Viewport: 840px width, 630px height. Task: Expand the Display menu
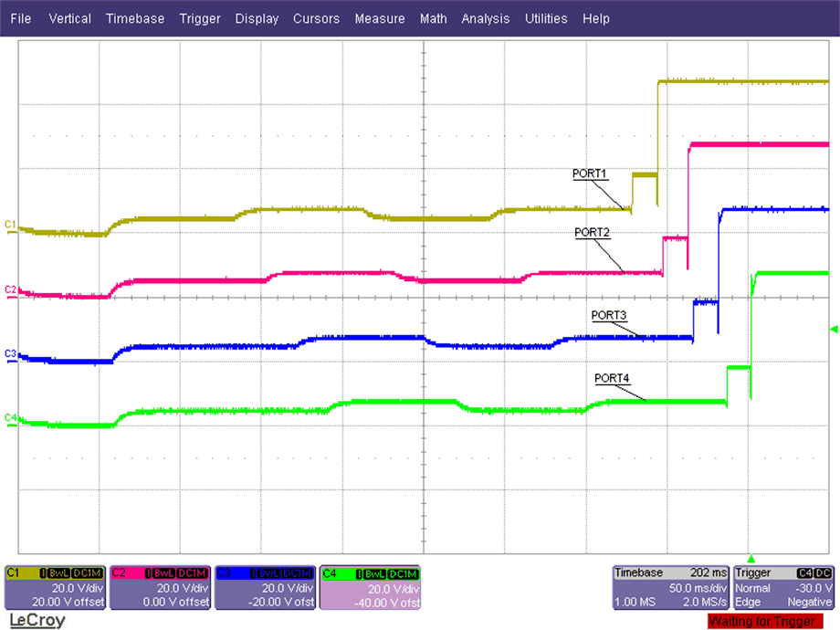point(257,18)
